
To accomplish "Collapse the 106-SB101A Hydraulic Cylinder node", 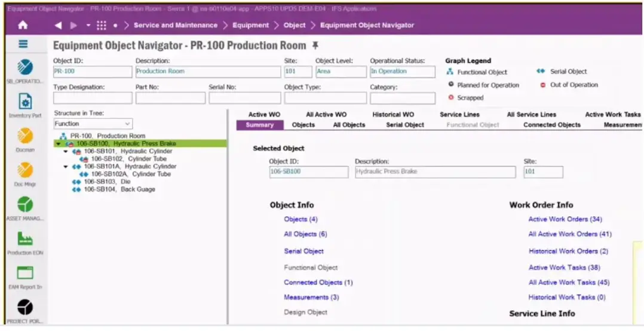I will [x=66, y=167].
